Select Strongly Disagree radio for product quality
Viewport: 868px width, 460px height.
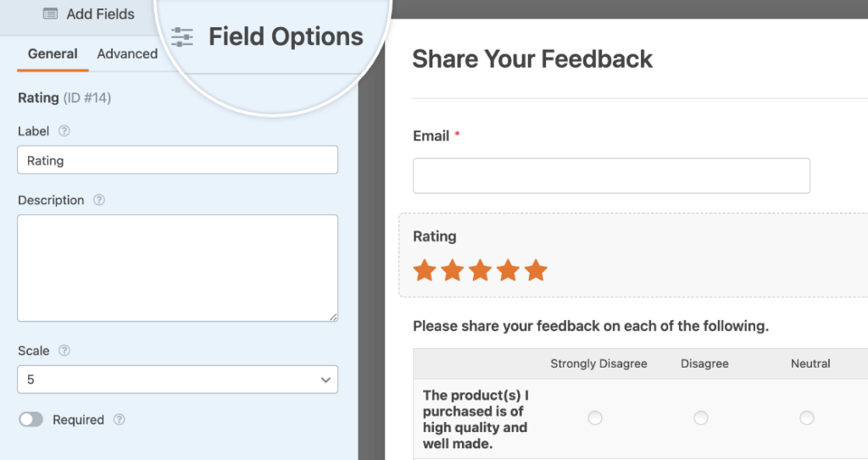[x=595, y=418]
